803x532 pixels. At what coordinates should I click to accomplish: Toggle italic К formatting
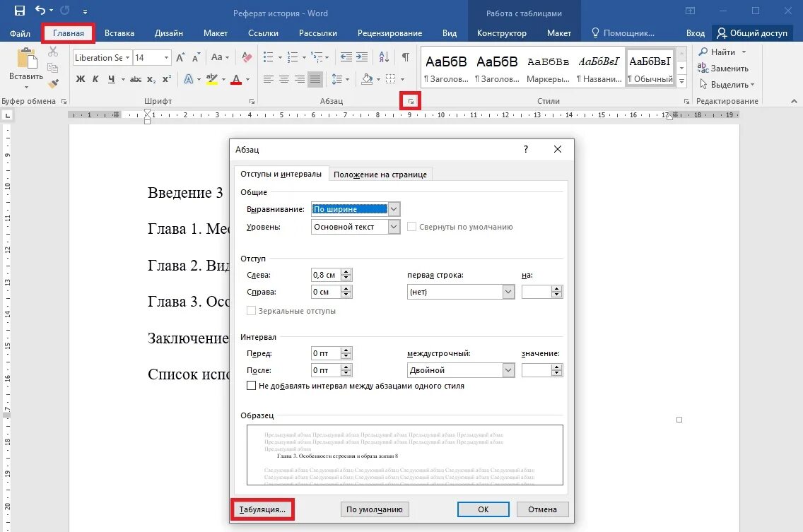[95, 79]
